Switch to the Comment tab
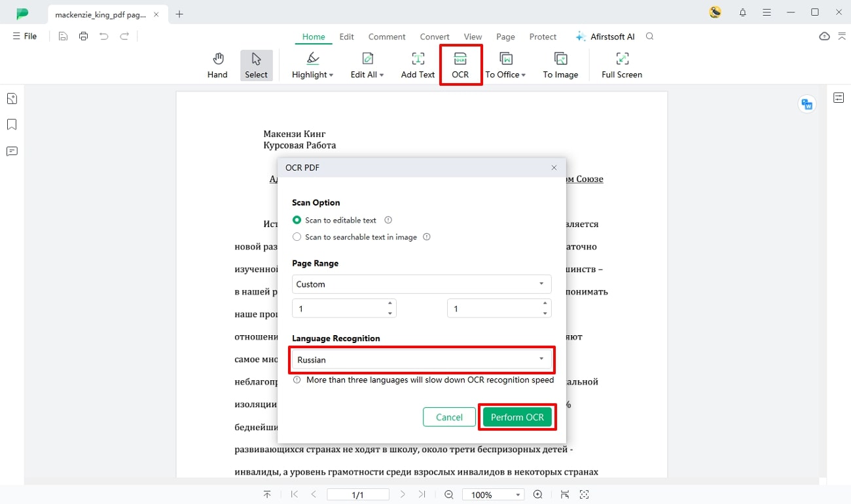 tap(387, 37)
